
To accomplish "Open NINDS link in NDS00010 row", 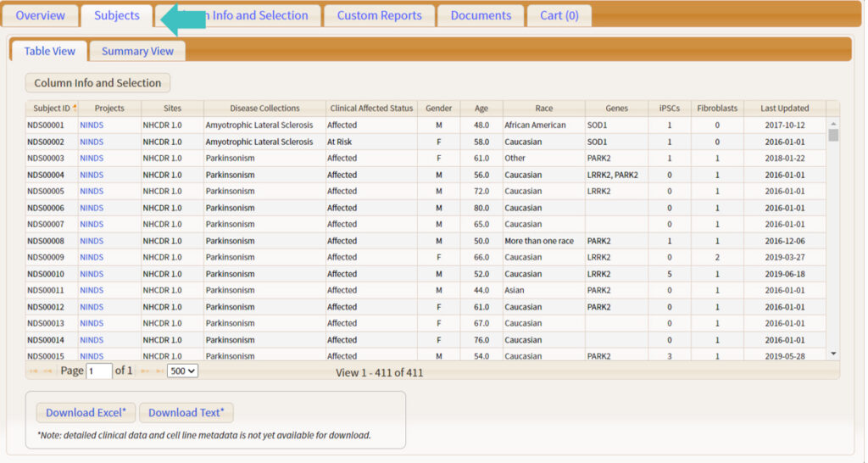I will point(92,274).
